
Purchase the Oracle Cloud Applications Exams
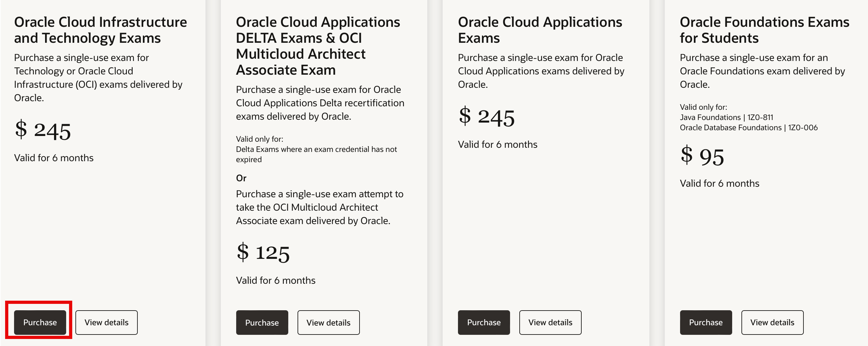click(484, 322)
